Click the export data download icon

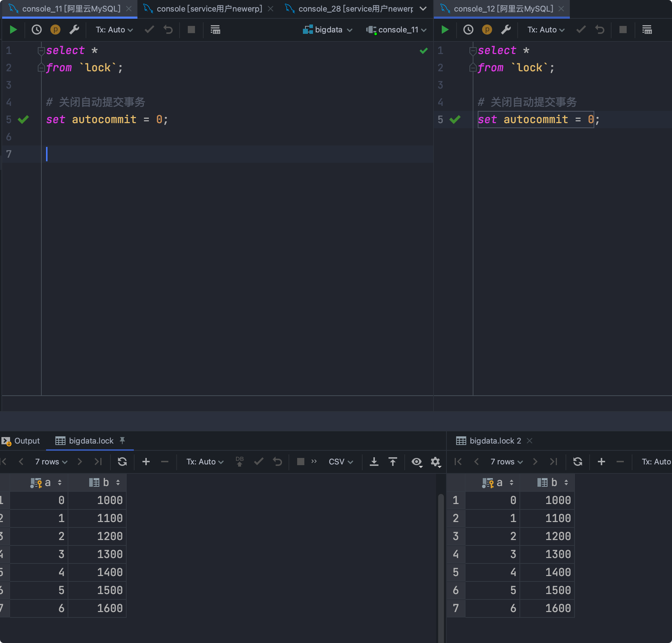coord(374,462)
